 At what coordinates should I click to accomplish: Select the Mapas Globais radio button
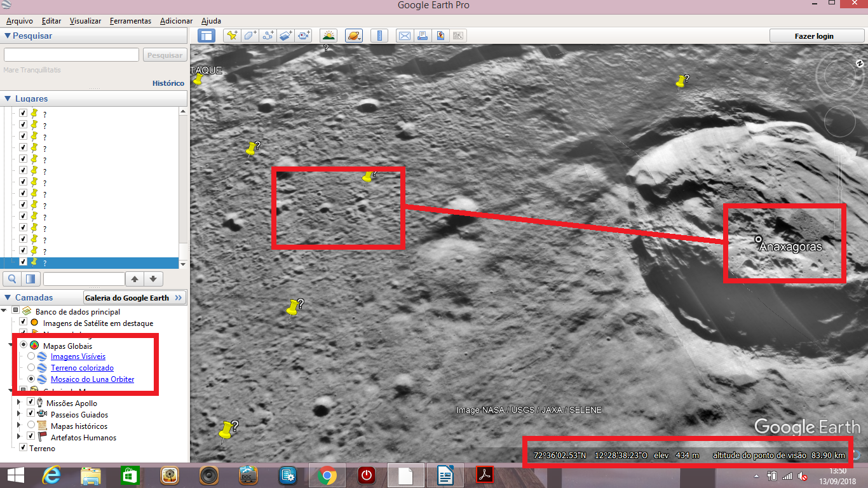pyautogui.click(x=24, y=345)
